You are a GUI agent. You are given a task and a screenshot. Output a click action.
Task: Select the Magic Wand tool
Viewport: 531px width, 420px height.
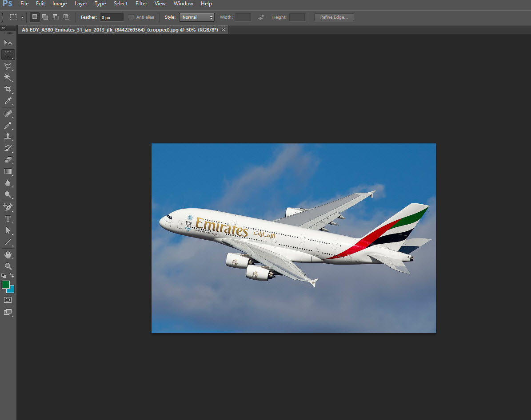[x=8, y=78]
